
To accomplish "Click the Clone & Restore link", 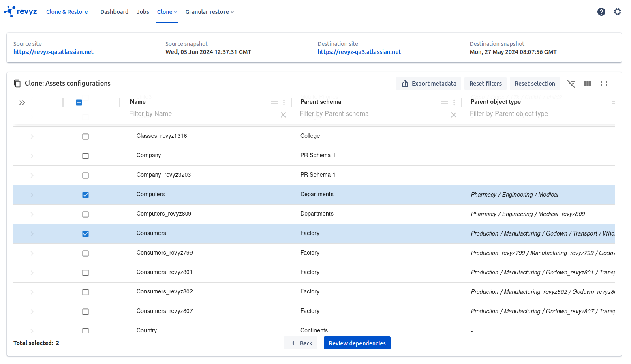I will [67, 12].
